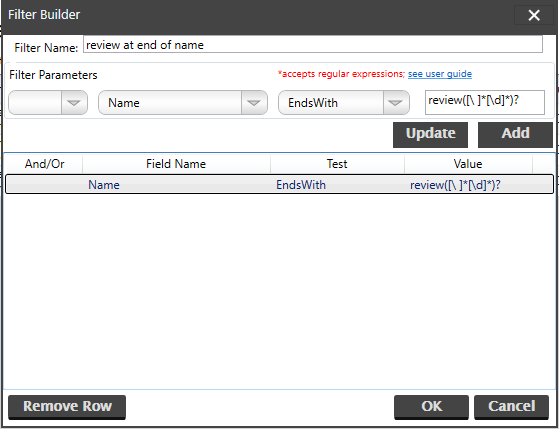This screenshot has width=559, height=429.
Task: Click the Test column header
Action: 337,164
